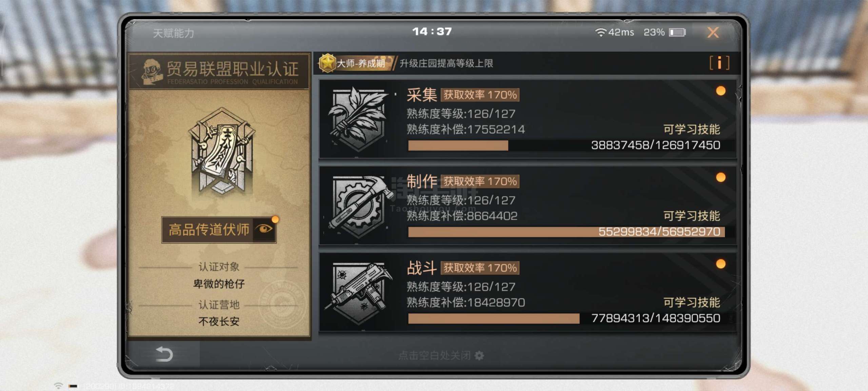The width and height of the screenshot is (868, 391).
Task: Click the 制作 proficiency progress bar
Action: point(566,232)
